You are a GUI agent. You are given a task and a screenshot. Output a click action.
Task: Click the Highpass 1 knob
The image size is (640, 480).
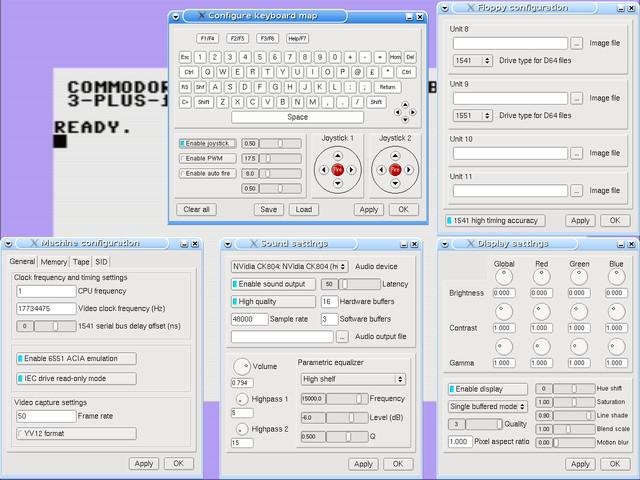(242, 399)
